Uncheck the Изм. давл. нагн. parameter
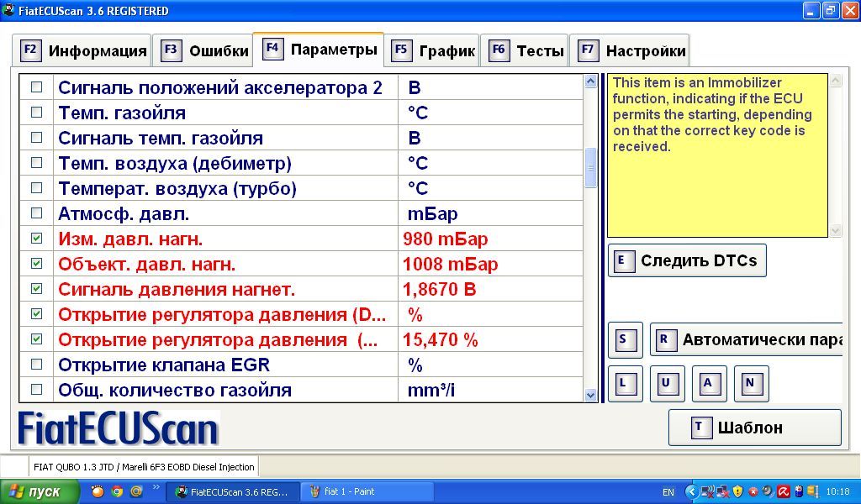The image size is (861, 504). (36, 239)
